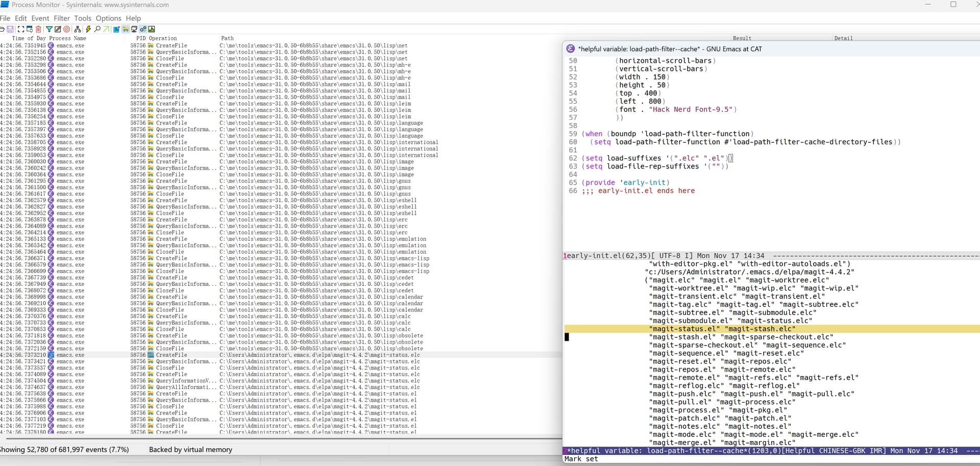
Task: Toggle Show Network Activity
Action: pyautogui.click(x=134, y=29)
